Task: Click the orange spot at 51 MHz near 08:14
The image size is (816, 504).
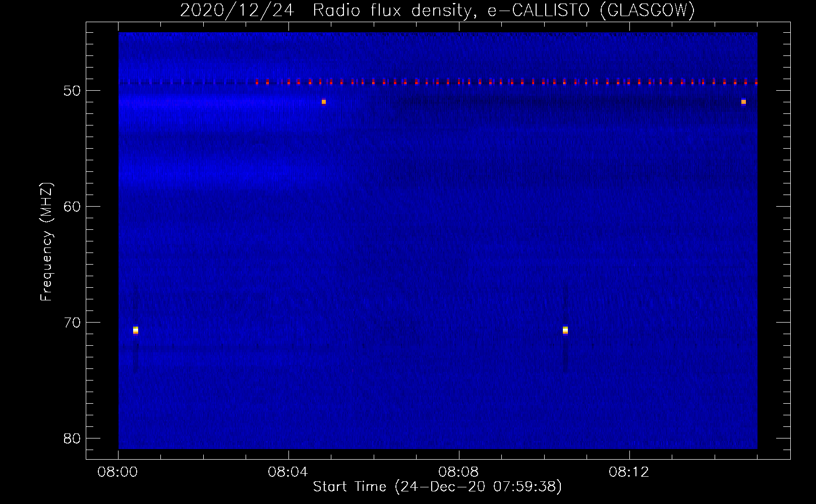Action: pyautogui.click(x=743, y=102)
